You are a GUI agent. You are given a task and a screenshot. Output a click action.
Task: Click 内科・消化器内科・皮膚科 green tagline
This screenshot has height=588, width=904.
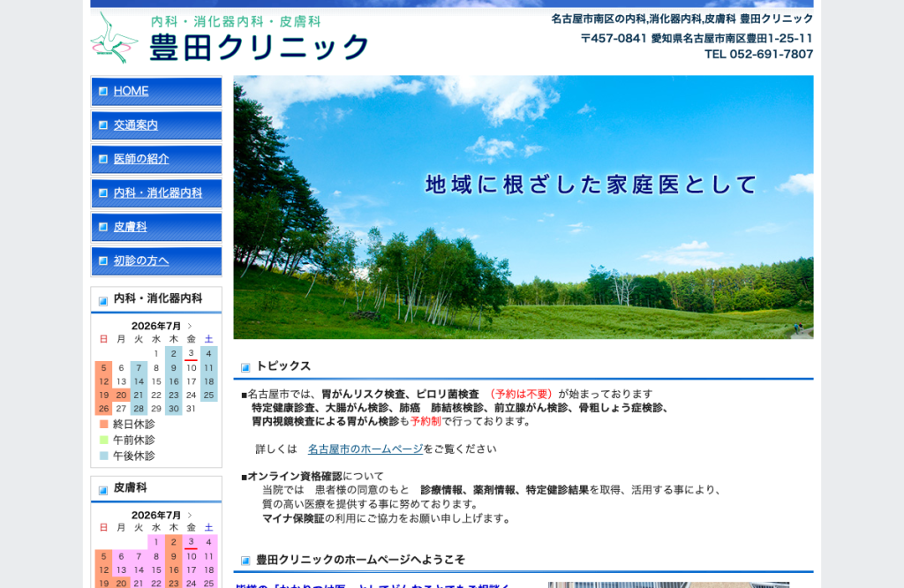[x=235, y=22]
